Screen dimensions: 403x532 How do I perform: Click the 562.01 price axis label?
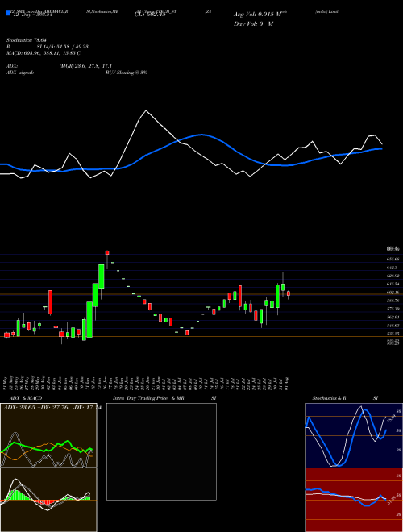[x=393, y=318]
